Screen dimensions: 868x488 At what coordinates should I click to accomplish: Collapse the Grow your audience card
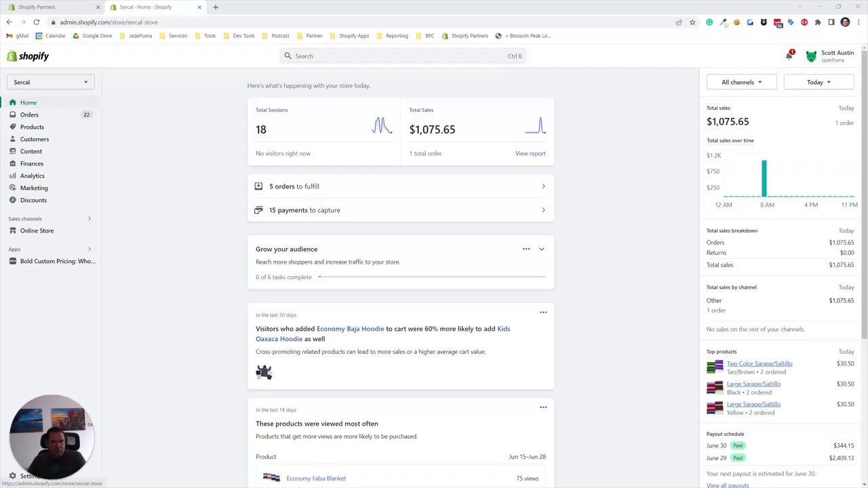541,249
